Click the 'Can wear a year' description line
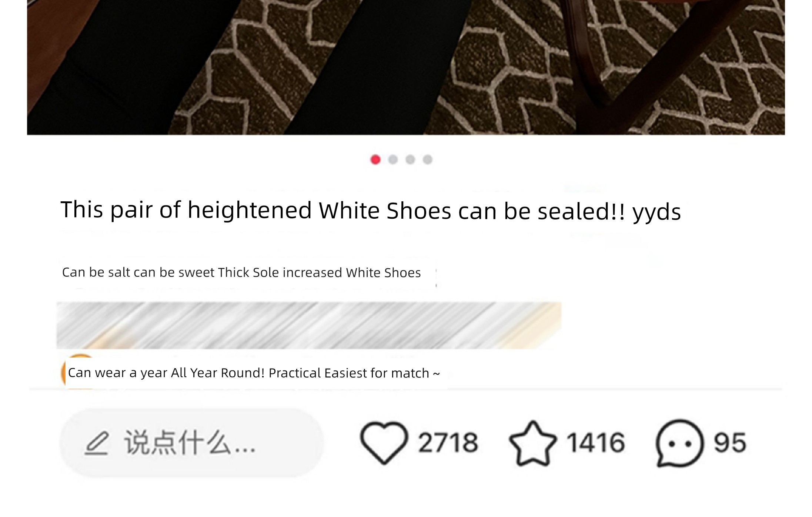The height and width of the screenshot is (517, 812). [254, 373]
